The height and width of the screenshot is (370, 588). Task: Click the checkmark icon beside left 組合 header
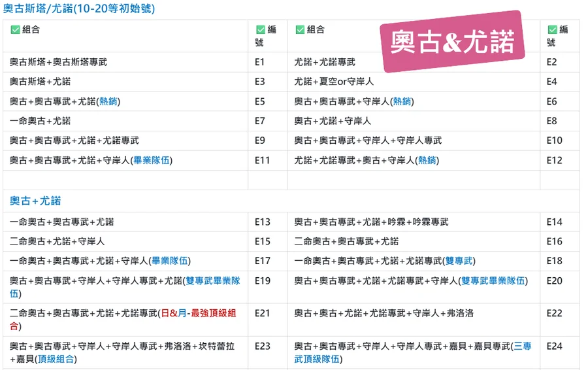[15, 29]
